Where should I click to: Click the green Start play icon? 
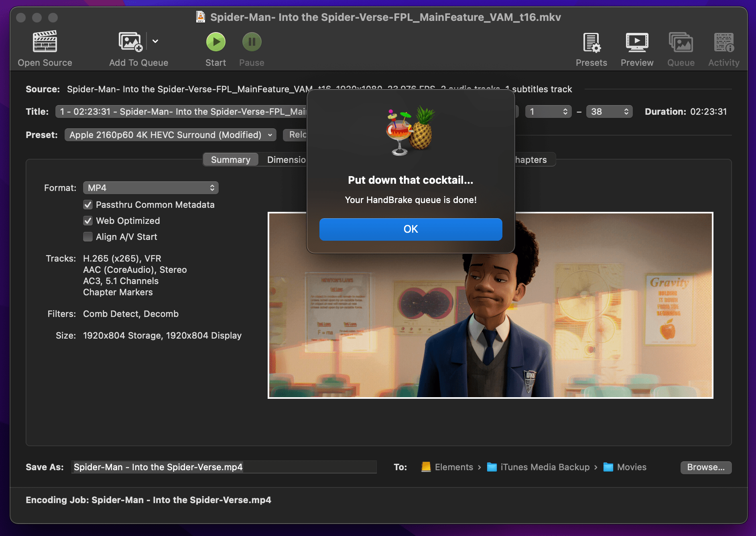tap(216, 42)
